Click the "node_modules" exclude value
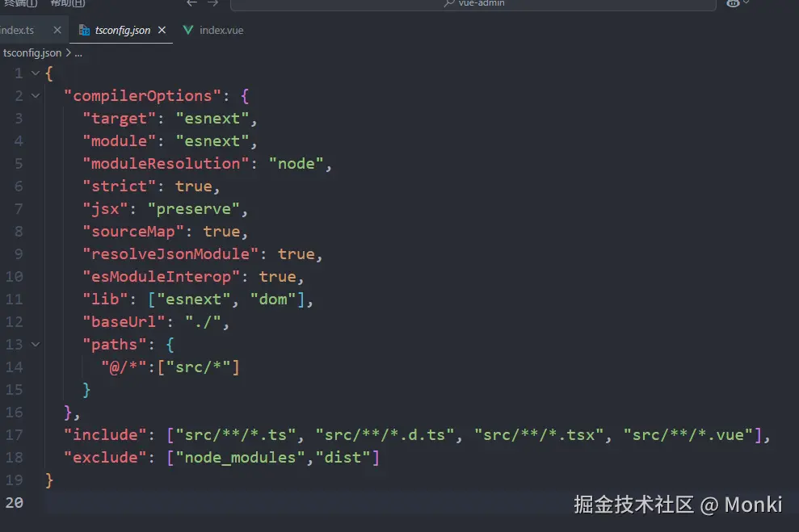The image size is (799, 532). click(x=241, y=458)
